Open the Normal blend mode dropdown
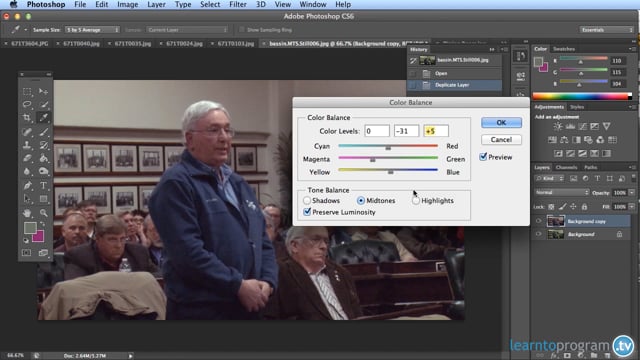 [x=562, y=192]
